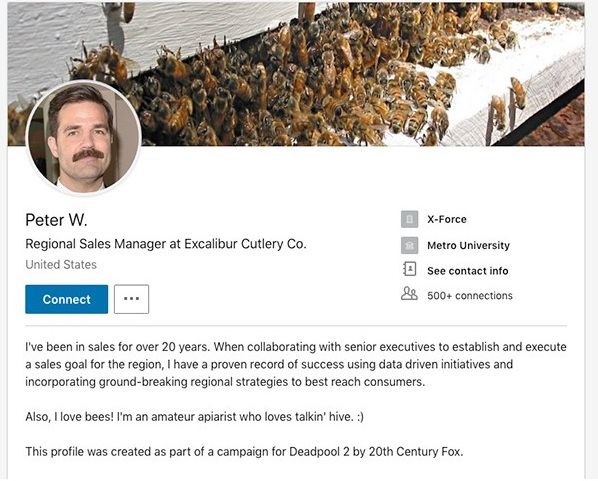This screenshot has width=598, height=481.
Task: Open See contact info link
Action: point(468,271)
